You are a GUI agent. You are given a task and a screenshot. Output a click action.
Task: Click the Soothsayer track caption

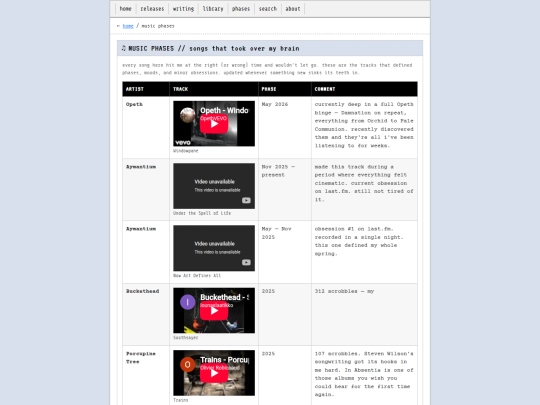[186, 338]
